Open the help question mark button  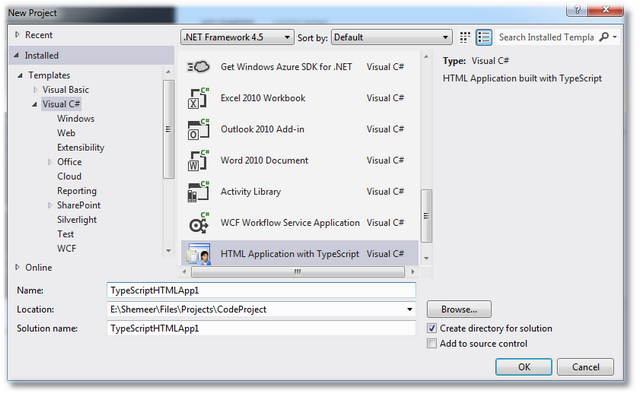pyautogui.click(x=577, y=9)
